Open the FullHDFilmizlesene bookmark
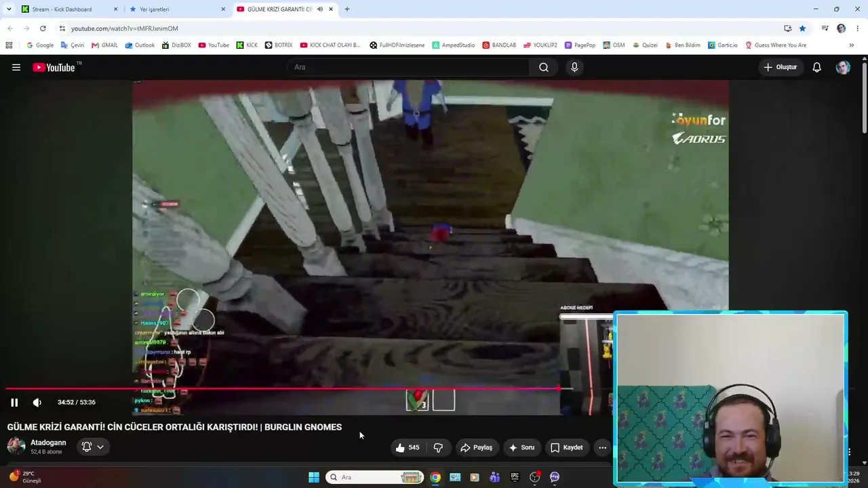 click(x=397, y=45)
